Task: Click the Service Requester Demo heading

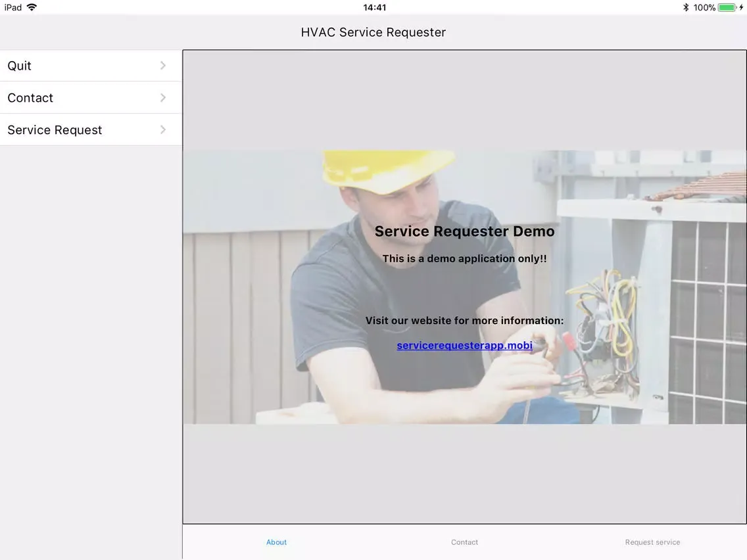Action: click(464, 231)
